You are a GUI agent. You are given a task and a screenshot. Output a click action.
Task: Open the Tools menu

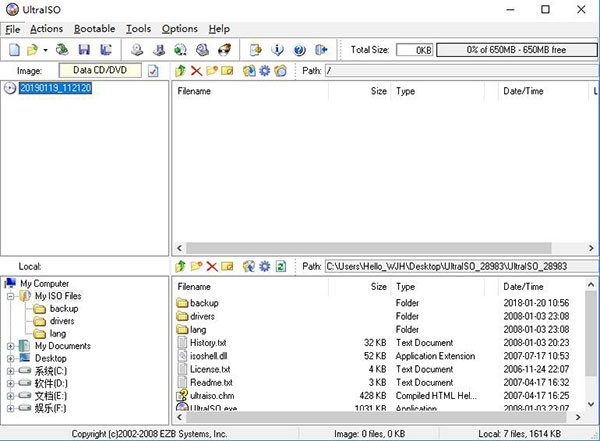pyautogui.click(x=138, y=29)
